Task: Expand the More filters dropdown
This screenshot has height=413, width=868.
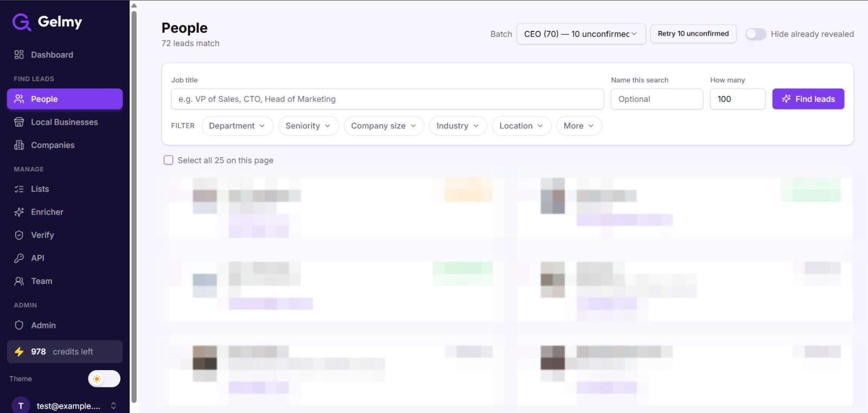Action: coord(579,126)
